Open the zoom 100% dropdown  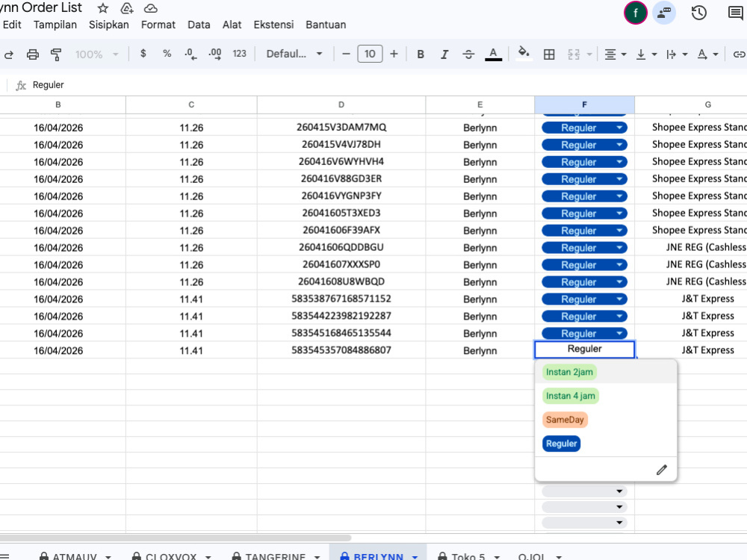(x=96, y=55)
